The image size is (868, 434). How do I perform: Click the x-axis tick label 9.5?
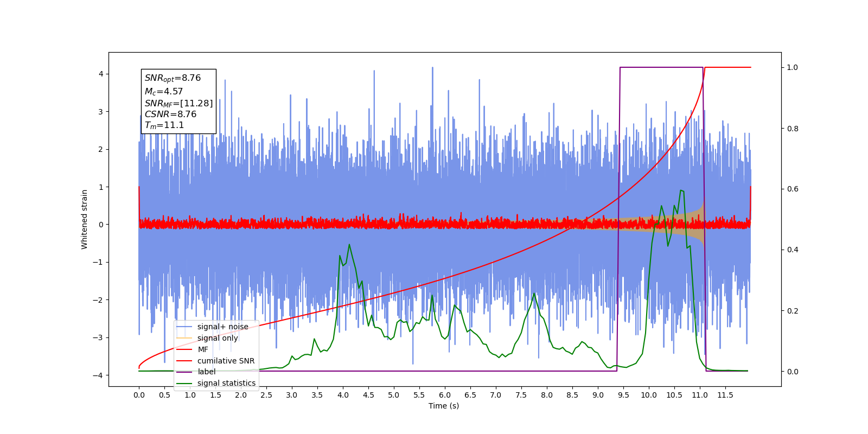(x=623, y=395)
